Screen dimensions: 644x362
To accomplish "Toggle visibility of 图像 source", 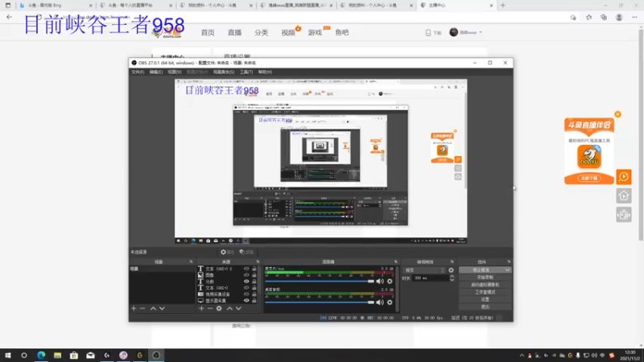I will (246, 275).
